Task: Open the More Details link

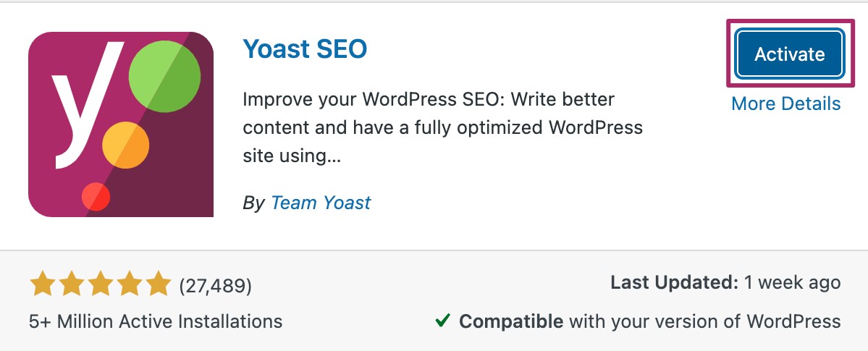Action: point(785,103)
